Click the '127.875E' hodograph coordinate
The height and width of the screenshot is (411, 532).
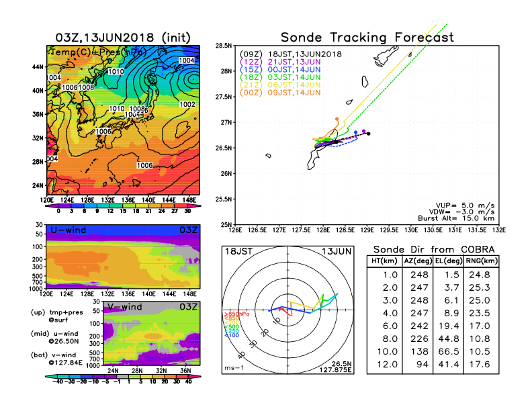tap(335, 369)
